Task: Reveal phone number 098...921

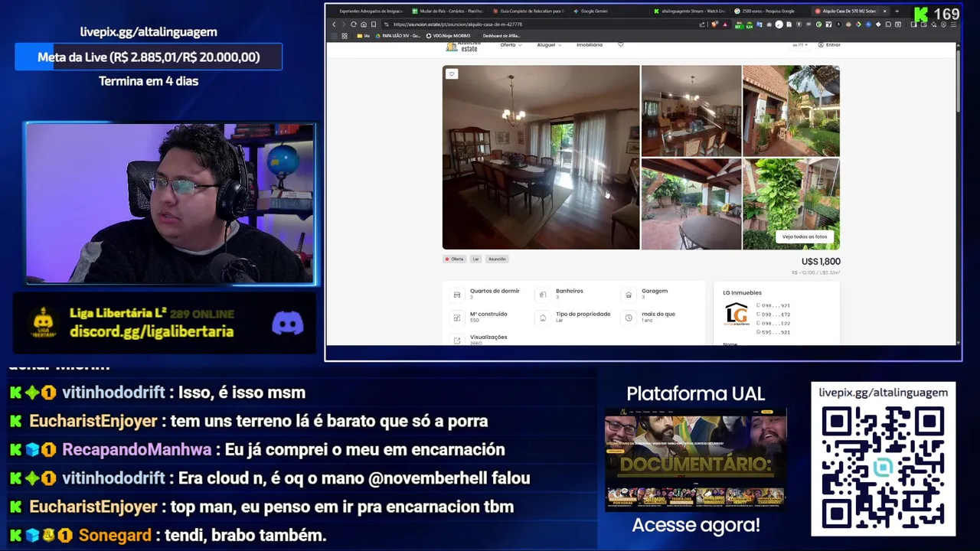Action: pyautogui.click(x=773, y=306)
